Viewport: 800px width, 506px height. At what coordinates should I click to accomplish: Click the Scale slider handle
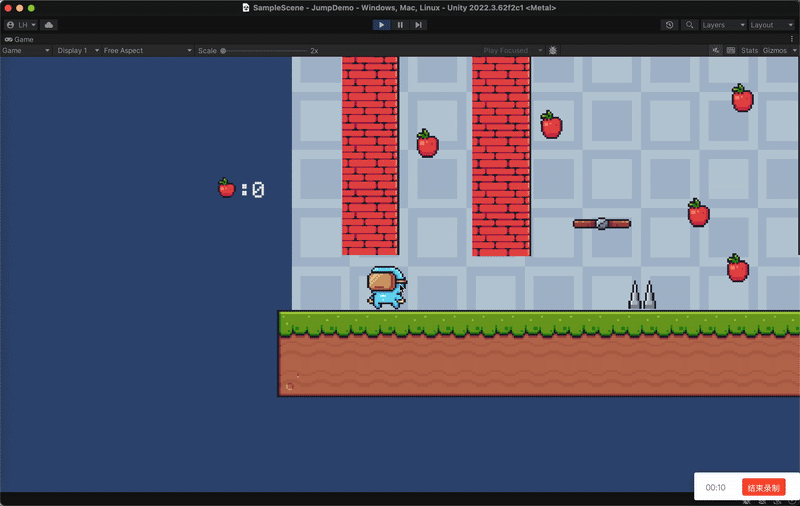(223, 50)
